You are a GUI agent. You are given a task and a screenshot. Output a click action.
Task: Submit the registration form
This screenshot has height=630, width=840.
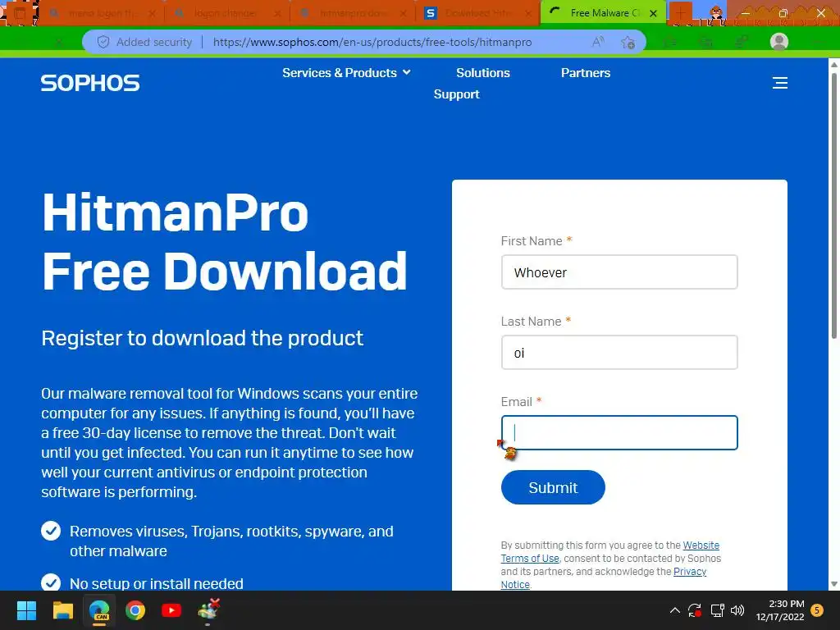553,487
